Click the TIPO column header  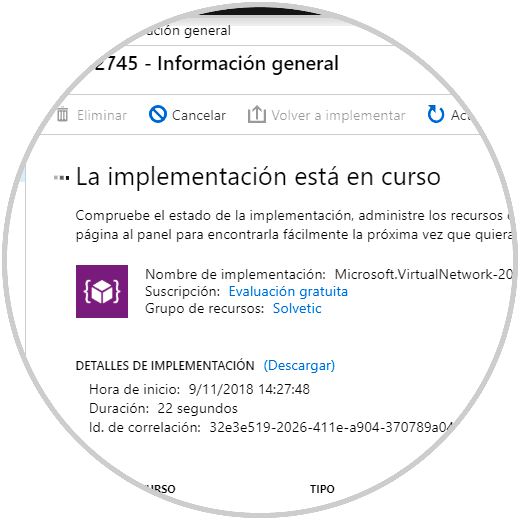tap(322, 489)
